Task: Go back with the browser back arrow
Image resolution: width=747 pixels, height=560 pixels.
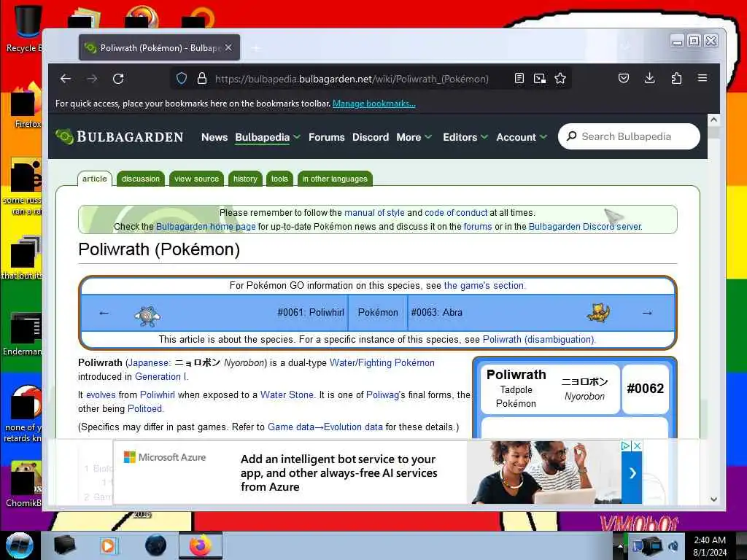Action: pyautogui.click(x=66, y=79)
